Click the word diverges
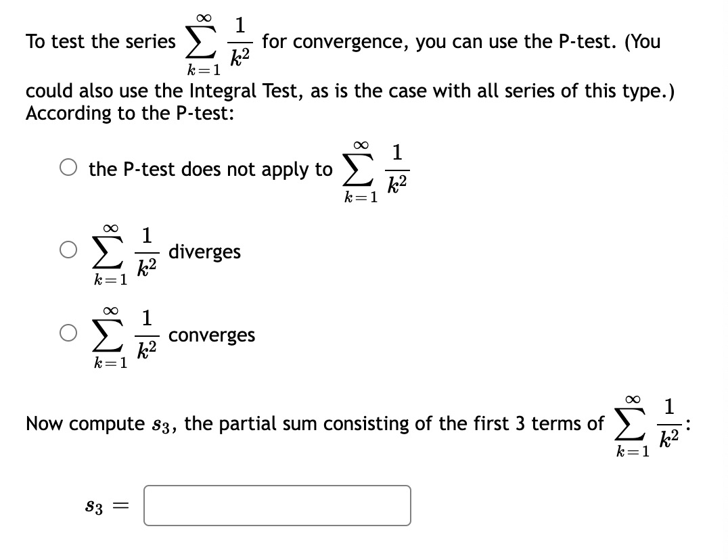 coord(205,252)
